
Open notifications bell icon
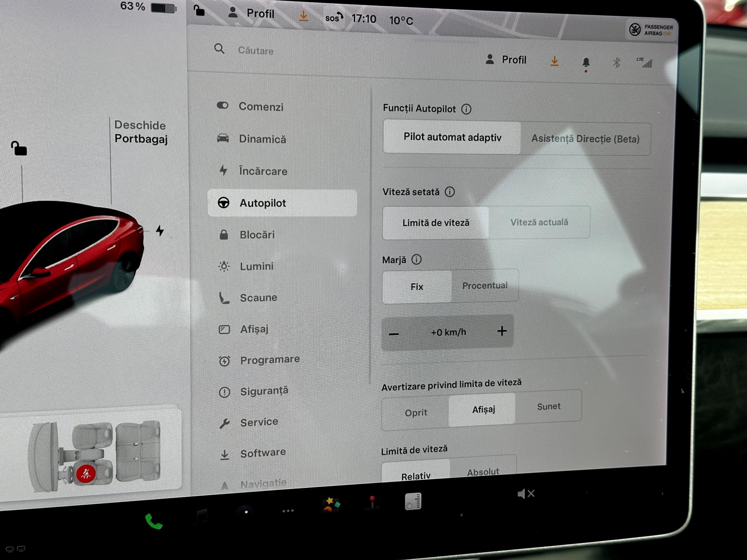tap(586, 63)
